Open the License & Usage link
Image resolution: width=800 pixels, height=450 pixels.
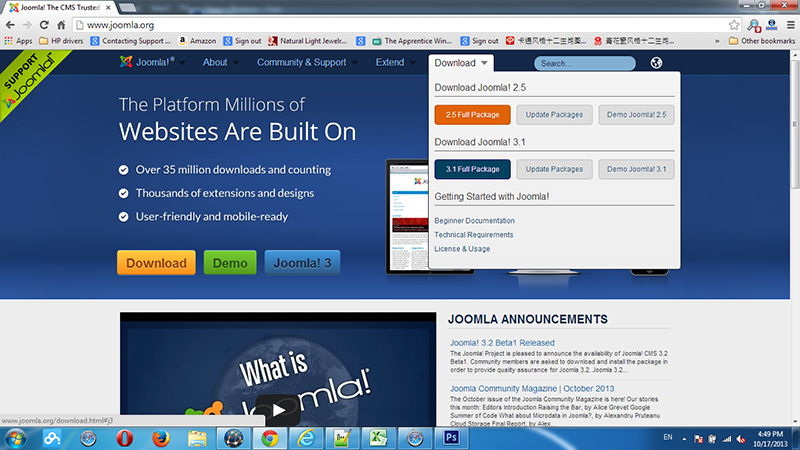[x=462, y=249]
